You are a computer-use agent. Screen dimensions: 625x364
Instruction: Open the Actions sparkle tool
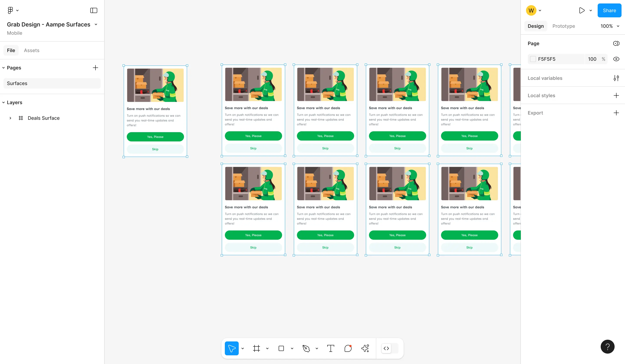point(365,348)
